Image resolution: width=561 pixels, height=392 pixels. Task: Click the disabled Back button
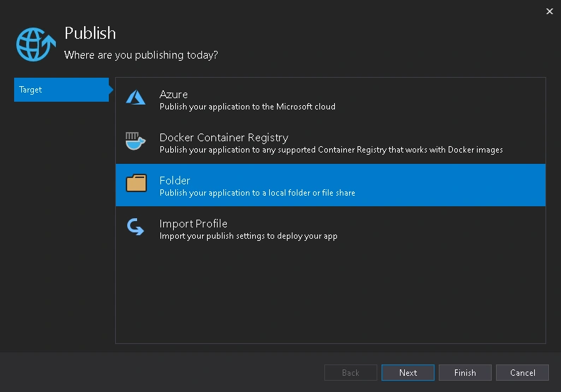coord(350,373)
